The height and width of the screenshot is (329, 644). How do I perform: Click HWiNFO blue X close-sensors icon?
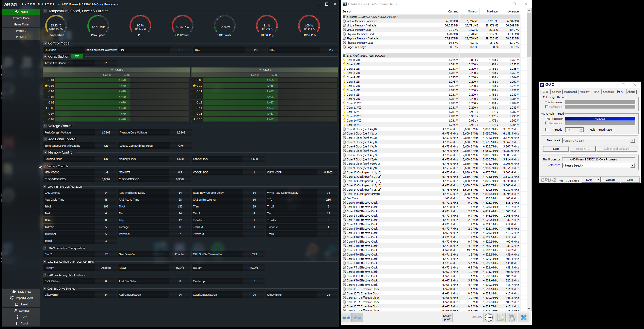click(524, 318)
